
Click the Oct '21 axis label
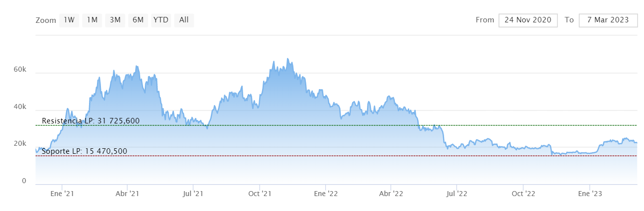pyautogui.click(x=259, y=193)
